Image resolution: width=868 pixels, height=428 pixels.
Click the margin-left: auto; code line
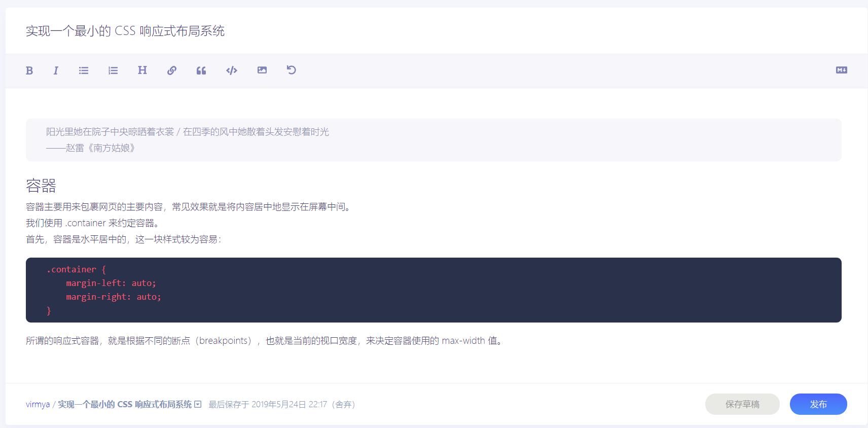click(x=111, y=283)
